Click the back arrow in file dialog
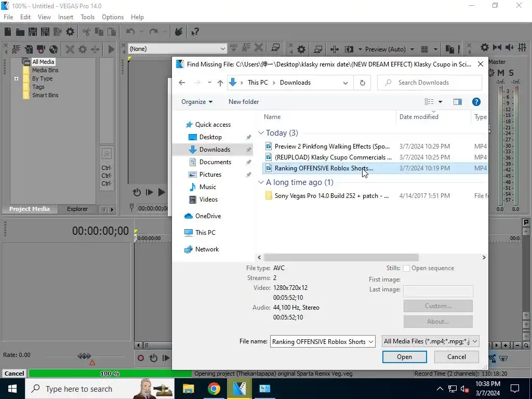Image resolution: width=532 pixels, height=399 pixels. 182,83
